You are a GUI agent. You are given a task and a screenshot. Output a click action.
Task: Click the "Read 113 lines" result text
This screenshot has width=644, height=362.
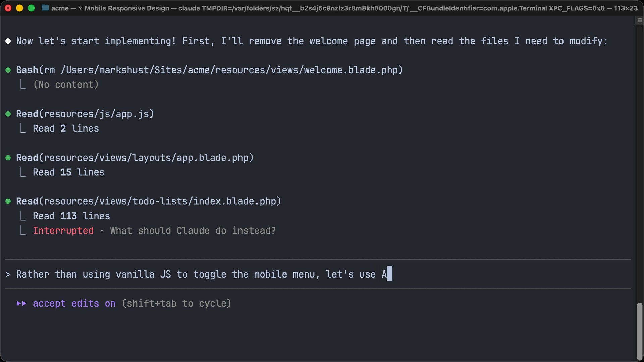tap(71, 216)
